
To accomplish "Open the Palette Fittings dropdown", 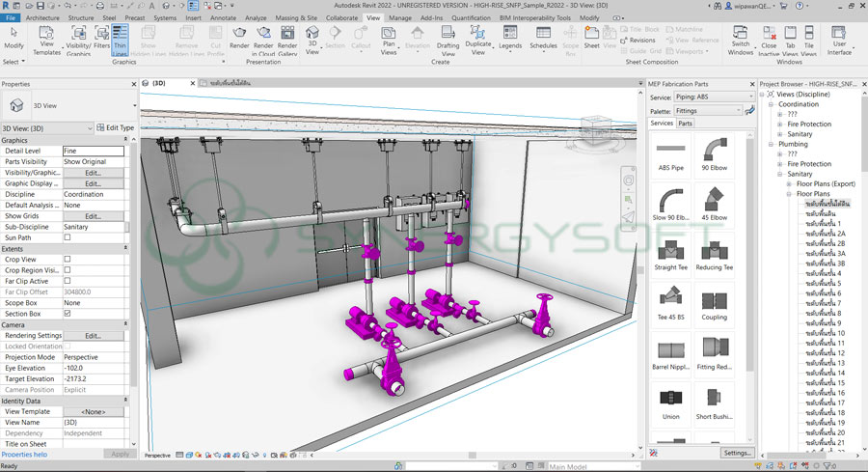I will click(707, 111).
